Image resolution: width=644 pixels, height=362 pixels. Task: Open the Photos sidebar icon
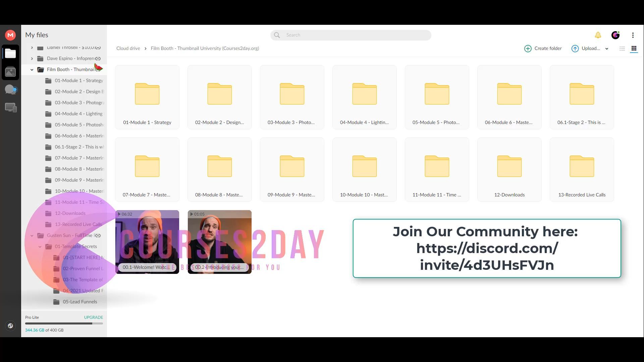(10, 72)
